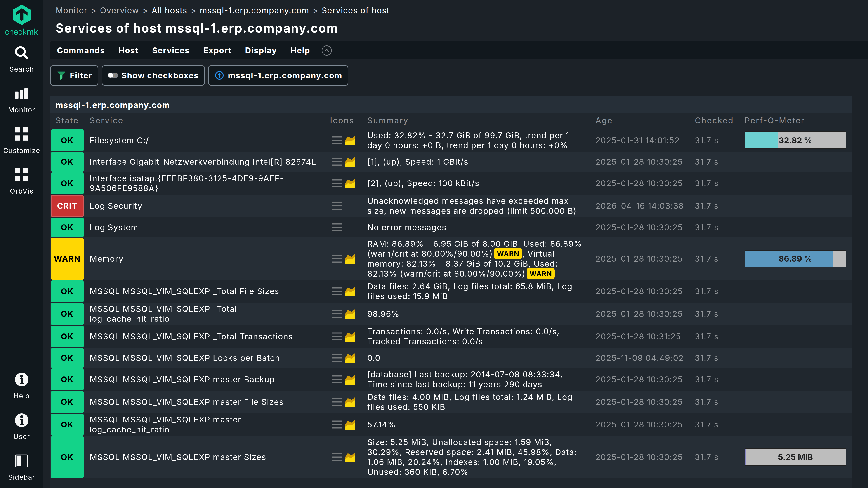Screen dimensions: 868x488
Task: Open action menu for Total Transactions
Action: click(337, 336)
